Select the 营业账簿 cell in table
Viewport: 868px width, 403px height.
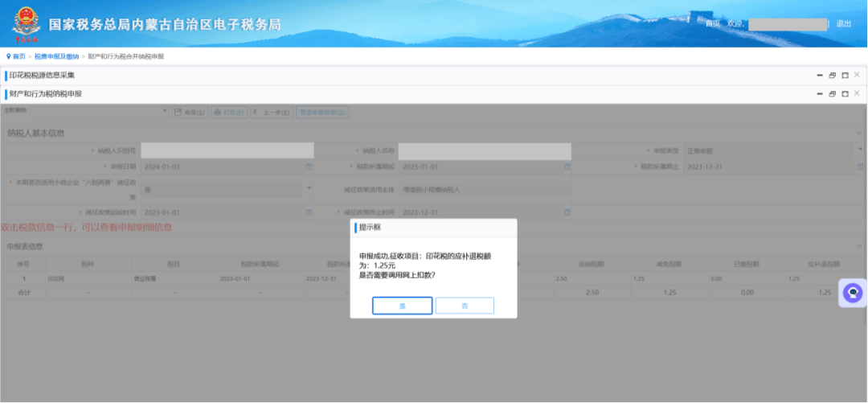(x=175, y=279)
